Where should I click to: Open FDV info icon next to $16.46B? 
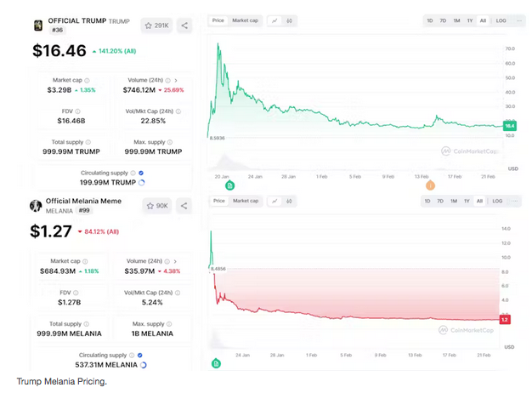click(x=77, y=111)
